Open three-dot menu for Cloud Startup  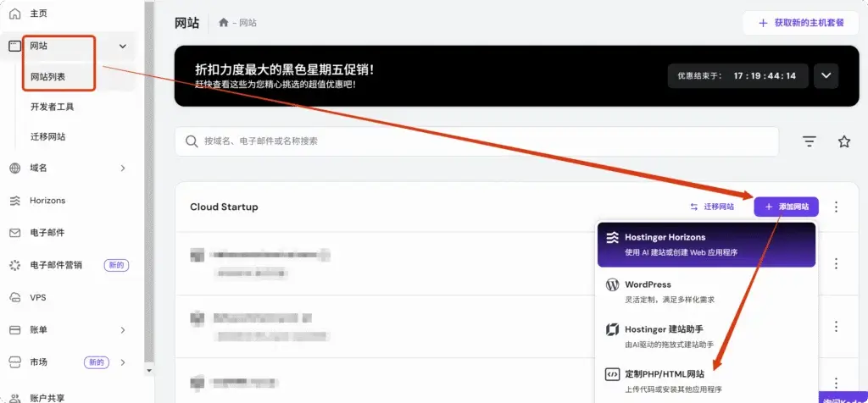pos(837,207)
